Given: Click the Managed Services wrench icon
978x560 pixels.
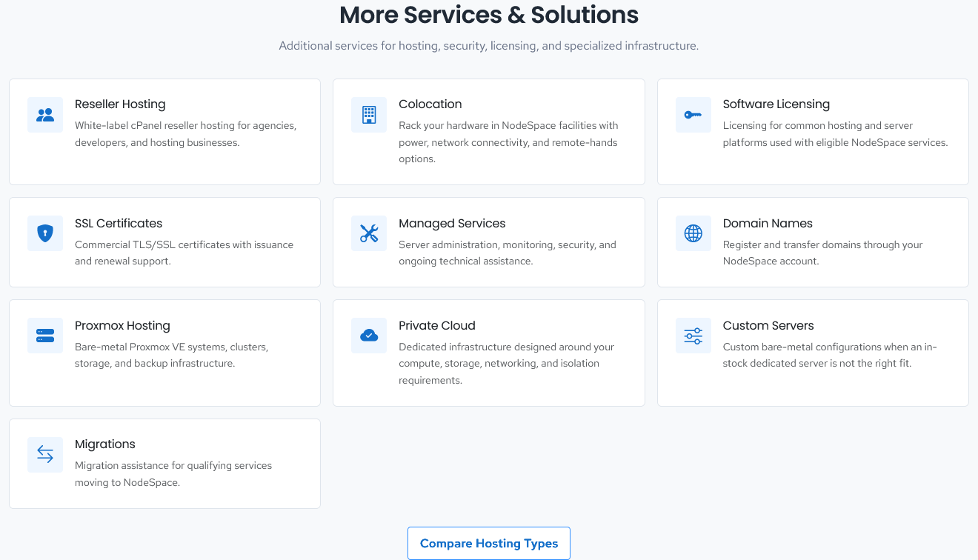Looking at the screenshot, I should click(369, 233).
